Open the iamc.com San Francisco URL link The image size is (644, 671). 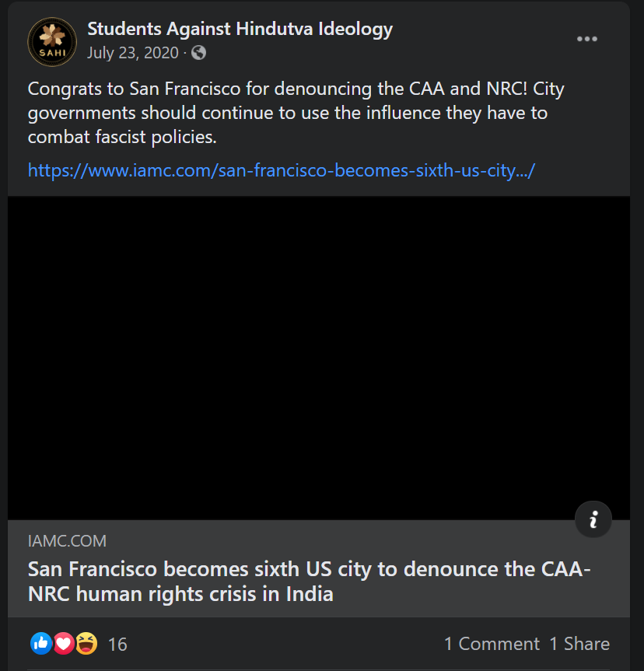[x=282, y=170]
